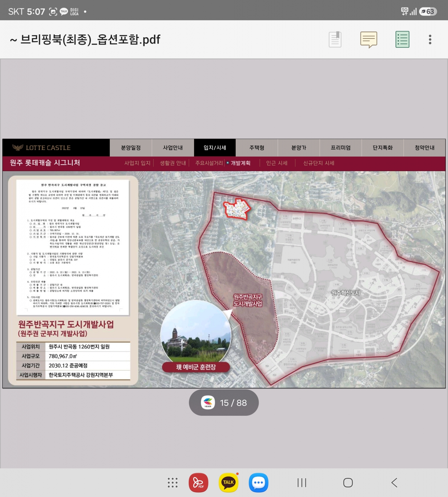Open the blue Messages app
The width and height of the screenshot is (448, 497).
(259, 483)
